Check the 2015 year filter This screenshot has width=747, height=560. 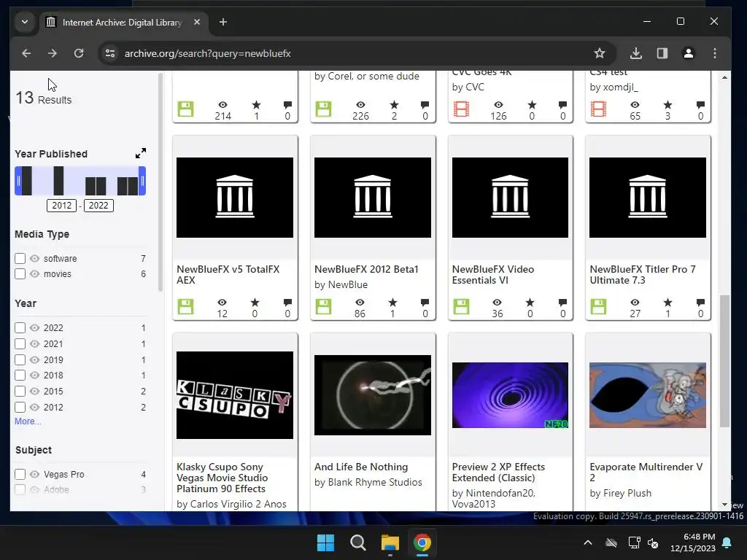(x=20, y=392)
